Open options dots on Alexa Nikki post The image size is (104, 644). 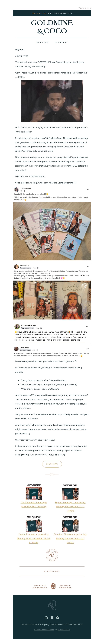88,348
